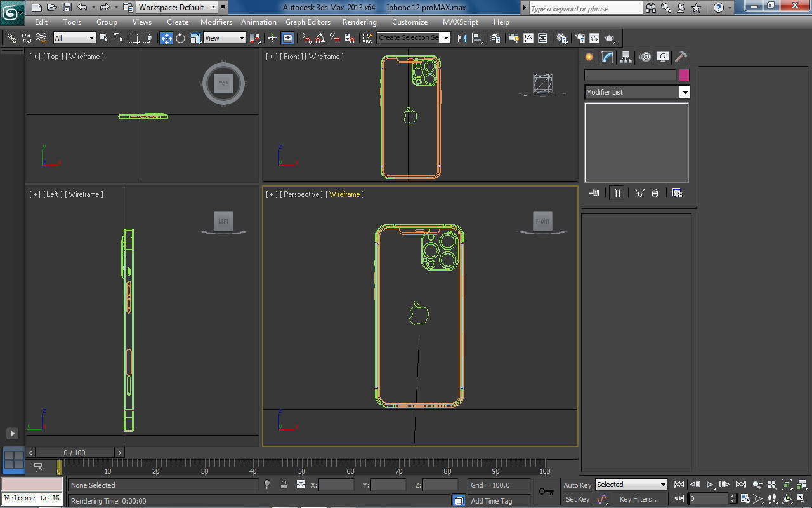Toggle the 3D Snaps button
The width and height of the screenshot is (812, 508).
pyautogui.click(x=306, y=38)
